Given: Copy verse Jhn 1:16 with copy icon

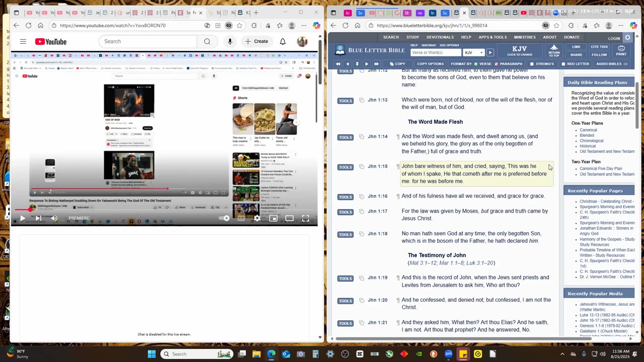Looking at the screenshot, I should [x=361, y=197].
